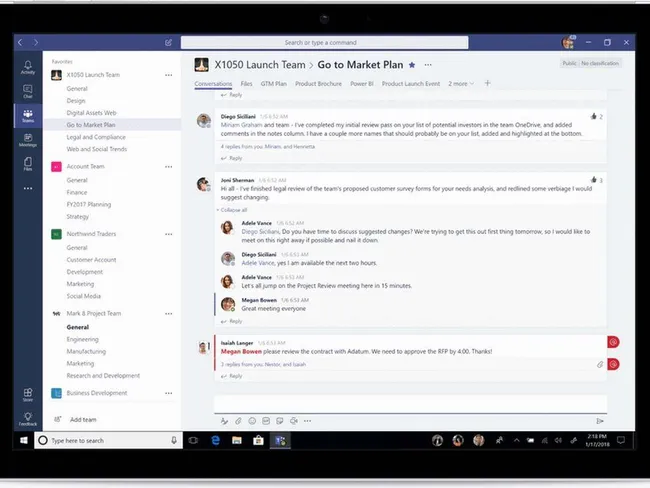Switch to the GTM Plan tab

tap(273, 84)
